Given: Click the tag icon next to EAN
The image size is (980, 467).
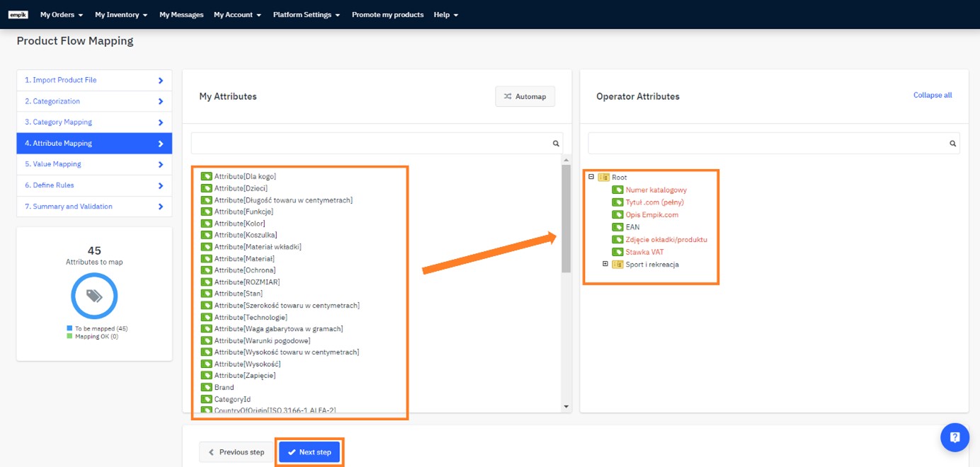Looking at the screenshot, I should coord(617,227).
